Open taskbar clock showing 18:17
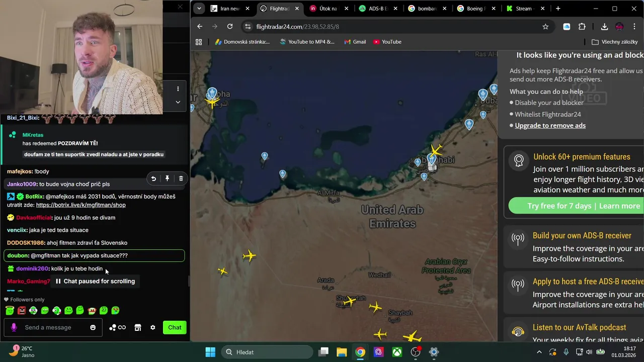This screenshot has width=644, height=362. [623, 351]
